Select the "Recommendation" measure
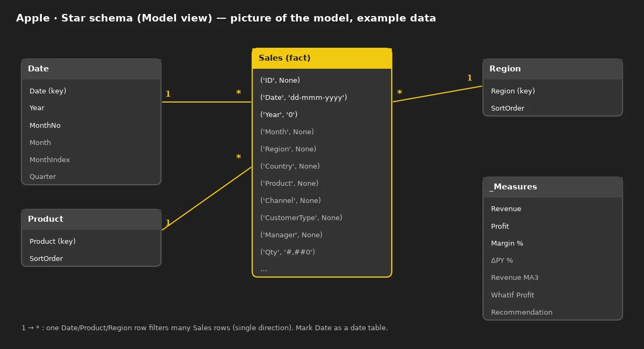644x349 pixels. (522, 312)
